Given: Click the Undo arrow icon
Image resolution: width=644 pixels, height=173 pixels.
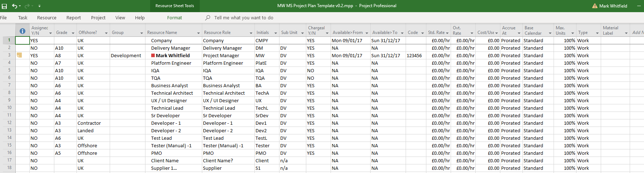Looking at the screenshot, I should [14, 6].
